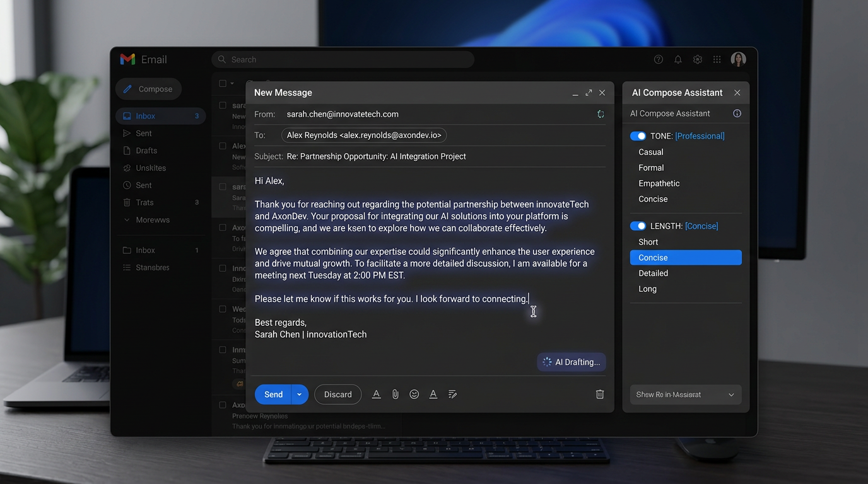
Task: Open Sent folder with paper-plane icon
Action: 144,134
